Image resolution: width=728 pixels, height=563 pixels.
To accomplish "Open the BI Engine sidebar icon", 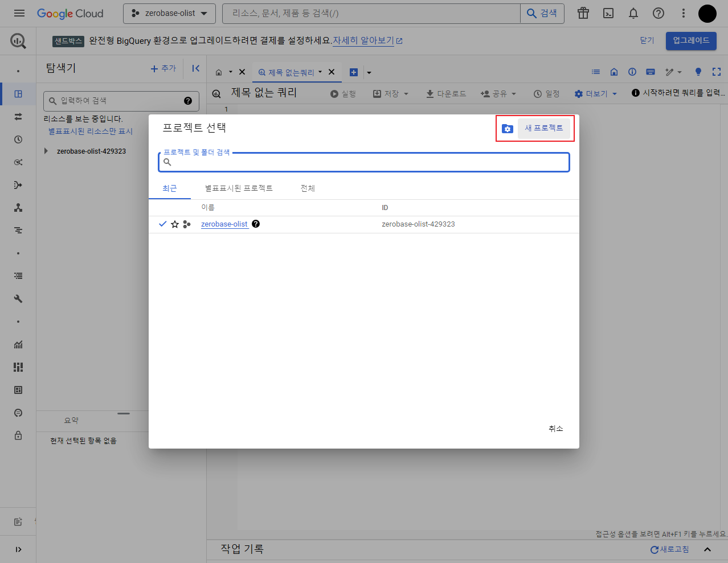I will [x=18, y=390].
